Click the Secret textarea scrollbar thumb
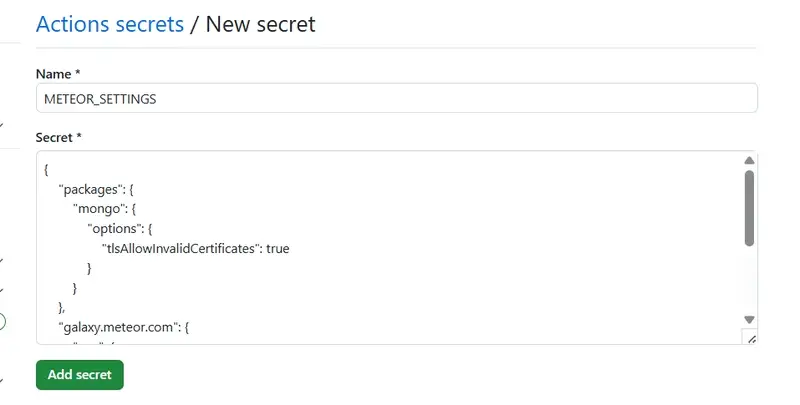The height and width of the screenshot is (405, 800). (x=749, y=208)
